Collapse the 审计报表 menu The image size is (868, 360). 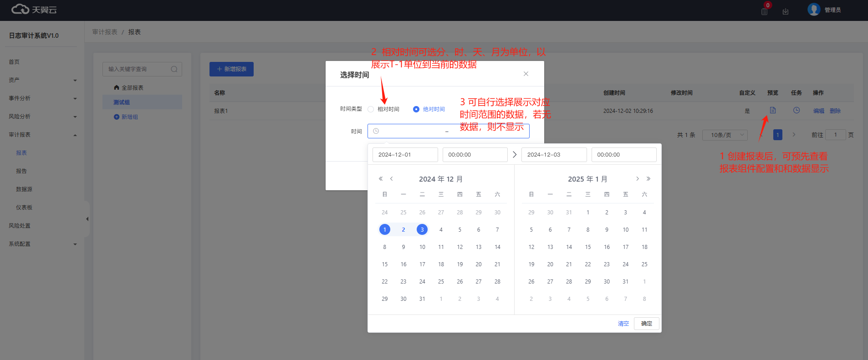42,135
